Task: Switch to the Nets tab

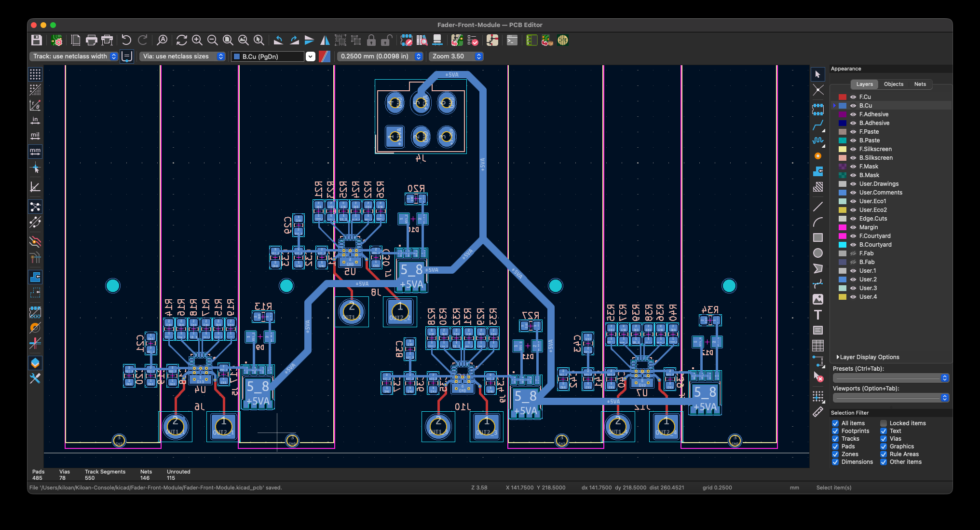Action: pyautogui.click(x=920, y=84)
